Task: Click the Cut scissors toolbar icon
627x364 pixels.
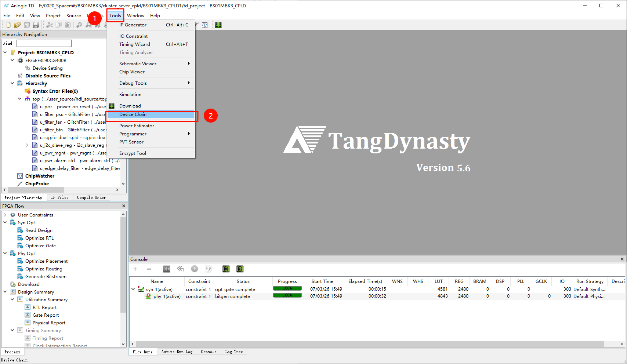Action: click(x=50, y=25)
